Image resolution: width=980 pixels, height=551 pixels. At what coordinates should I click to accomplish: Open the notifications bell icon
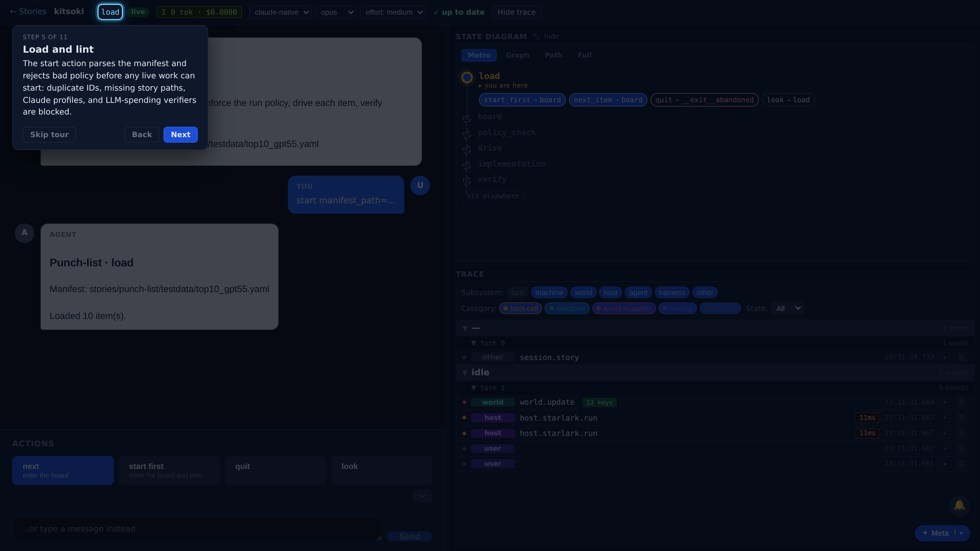click(x=959, y=505)
